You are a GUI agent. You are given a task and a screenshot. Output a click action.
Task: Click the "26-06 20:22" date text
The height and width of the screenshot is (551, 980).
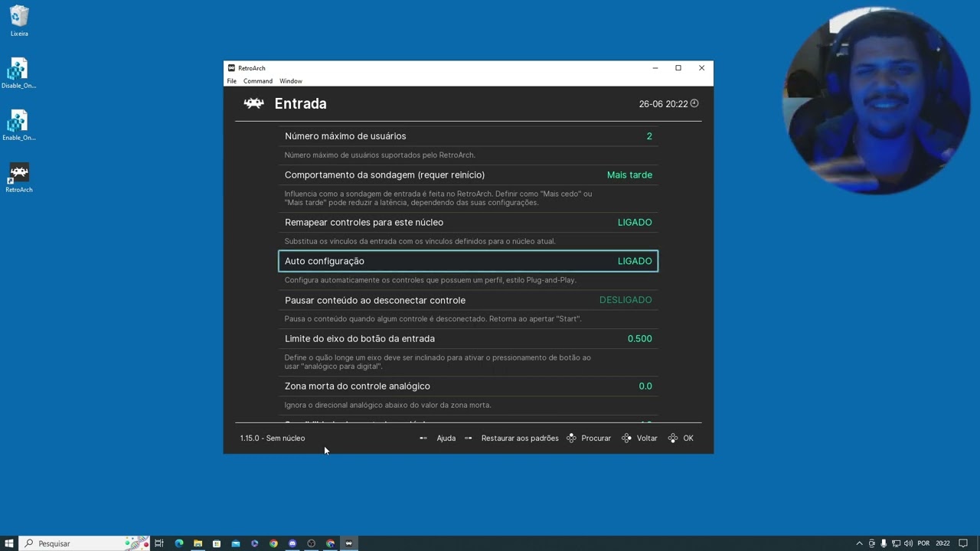coord(663,104)
